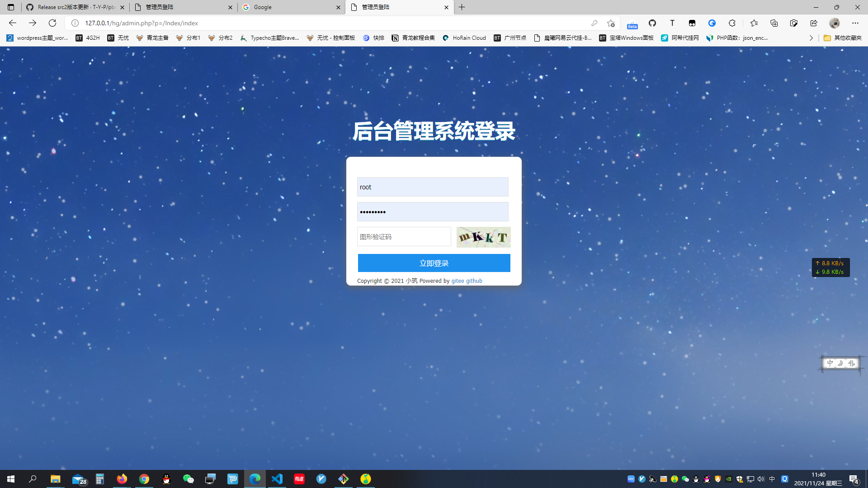868x488 pixels.
Task: Open the Collections icon in browser toolbar
Action: 774,23
